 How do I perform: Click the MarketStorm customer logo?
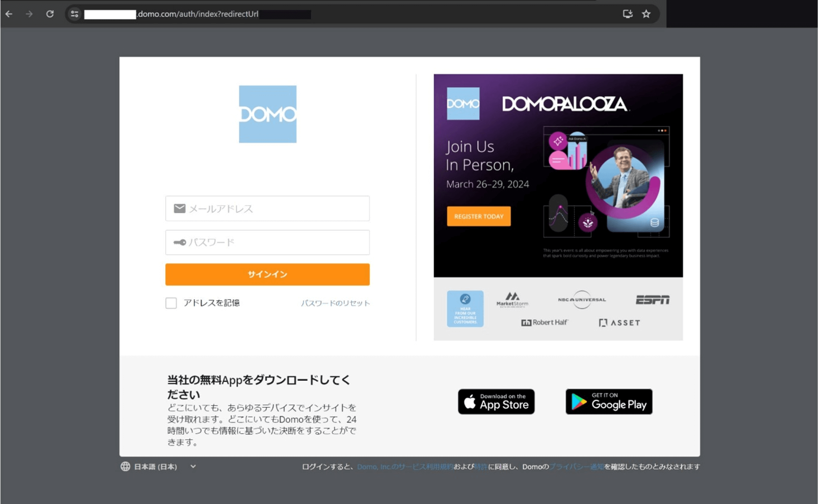tap(512, 300)
